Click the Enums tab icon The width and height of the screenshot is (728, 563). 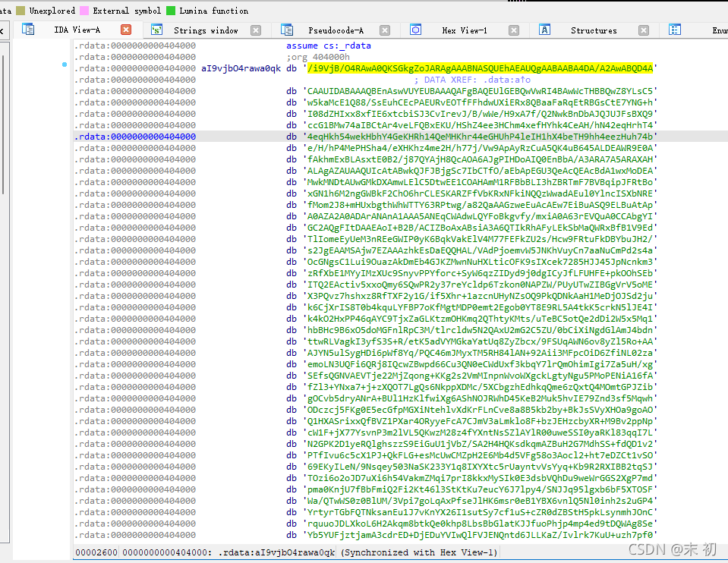tap(675, 30)
